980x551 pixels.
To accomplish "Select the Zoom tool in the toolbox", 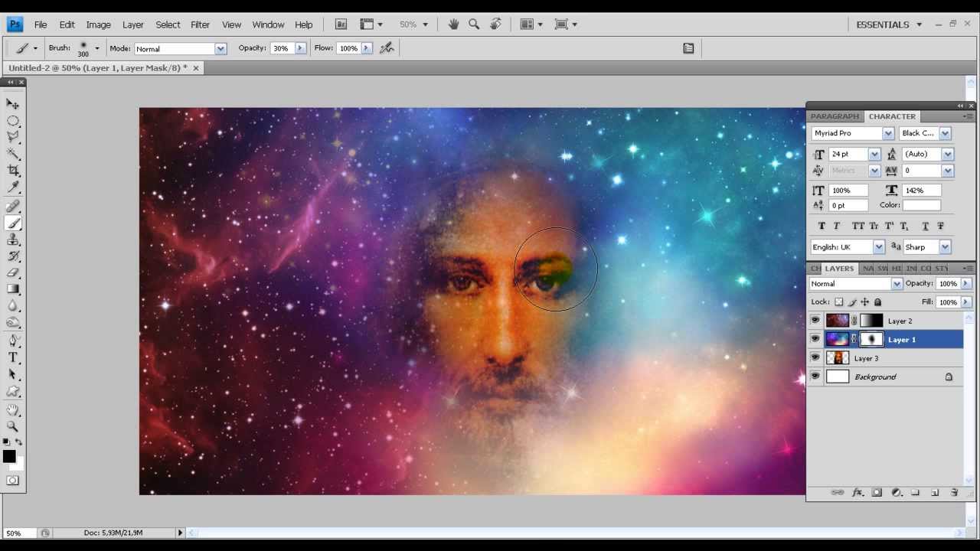I will 13,426.
